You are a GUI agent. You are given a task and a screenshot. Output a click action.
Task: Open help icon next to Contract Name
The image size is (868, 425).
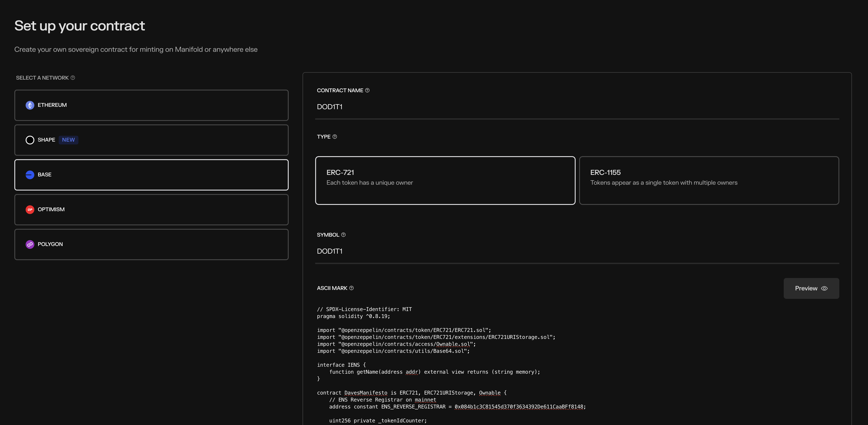pos(367,90)
